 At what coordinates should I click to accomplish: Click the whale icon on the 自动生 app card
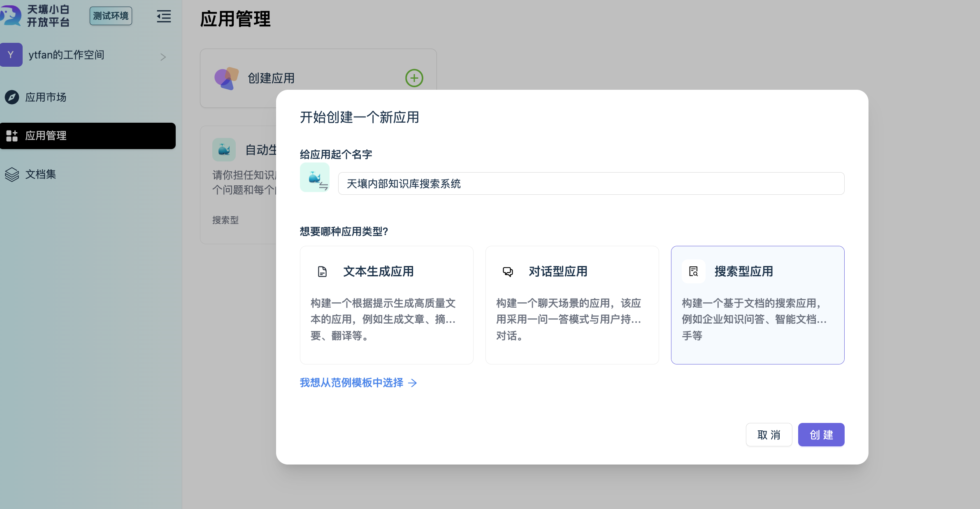pos(224,149)
